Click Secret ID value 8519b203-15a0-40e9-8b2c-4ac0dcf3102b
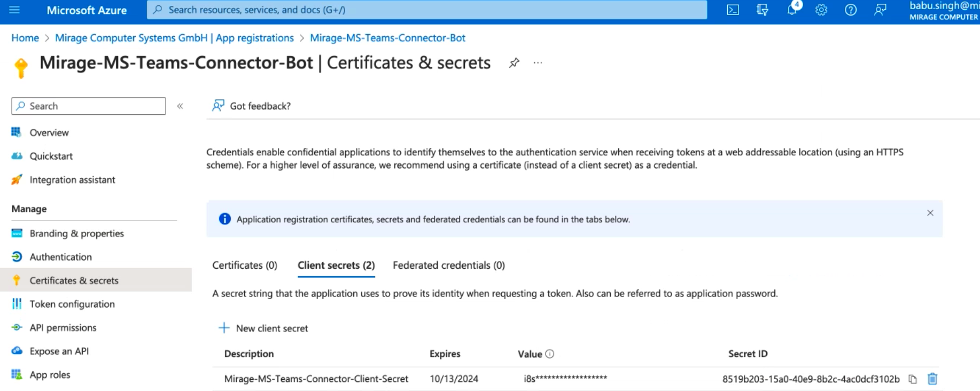 [811, 379]
